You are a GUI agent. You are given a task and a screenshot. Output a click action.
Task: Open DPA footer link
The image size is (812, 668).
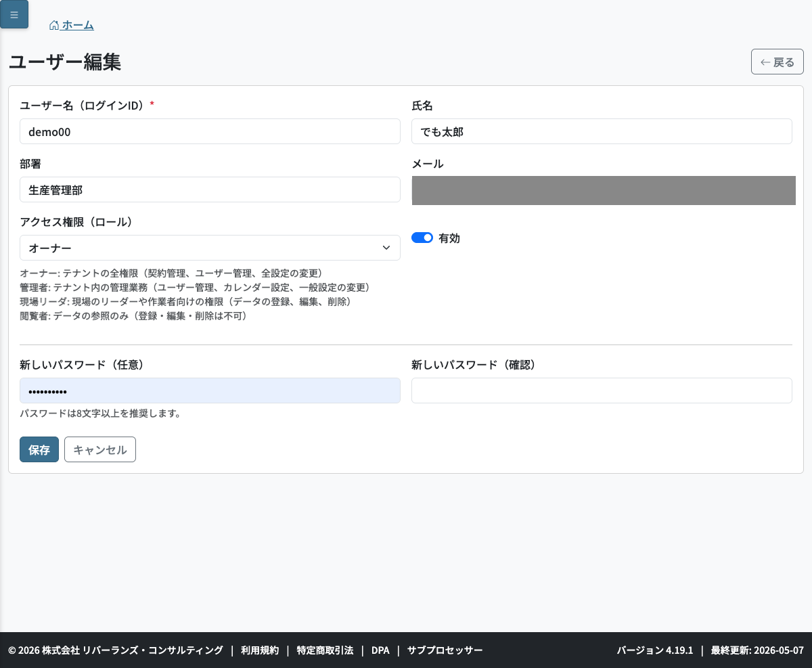click(380, 650)
